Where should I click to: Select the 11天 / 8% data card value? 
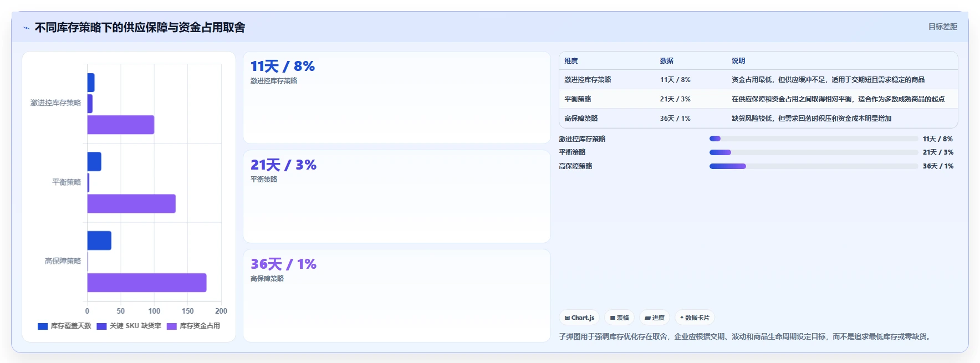click(x=283, y=67)
